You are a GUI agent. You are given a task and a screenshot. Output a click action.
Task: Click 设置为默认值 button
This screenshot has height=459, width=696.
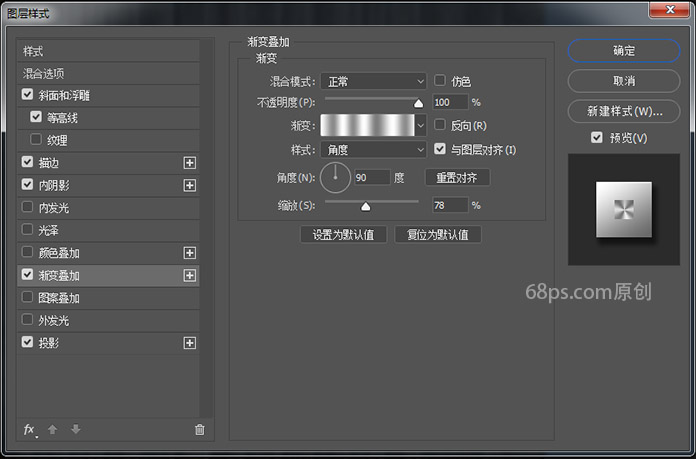343,234
